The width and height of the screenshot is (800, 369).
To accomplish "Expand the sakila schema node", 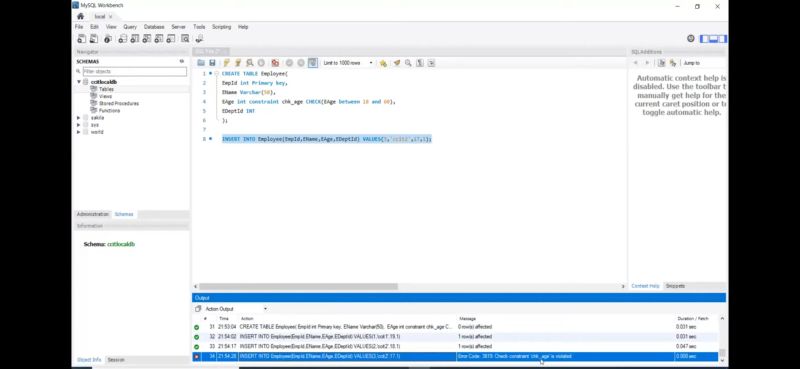I will coord(79,117).
